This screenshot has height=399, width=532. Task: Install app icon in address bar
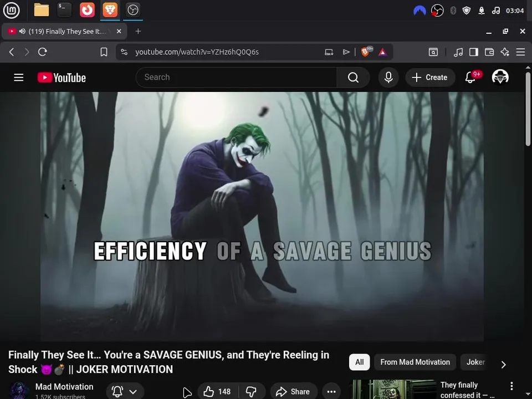tap(329, 52)
